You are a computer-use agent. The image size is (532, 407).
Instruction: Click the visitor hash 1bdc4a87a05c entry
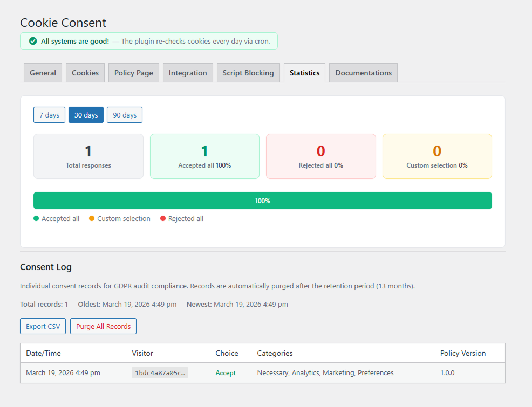click(160, 372)
